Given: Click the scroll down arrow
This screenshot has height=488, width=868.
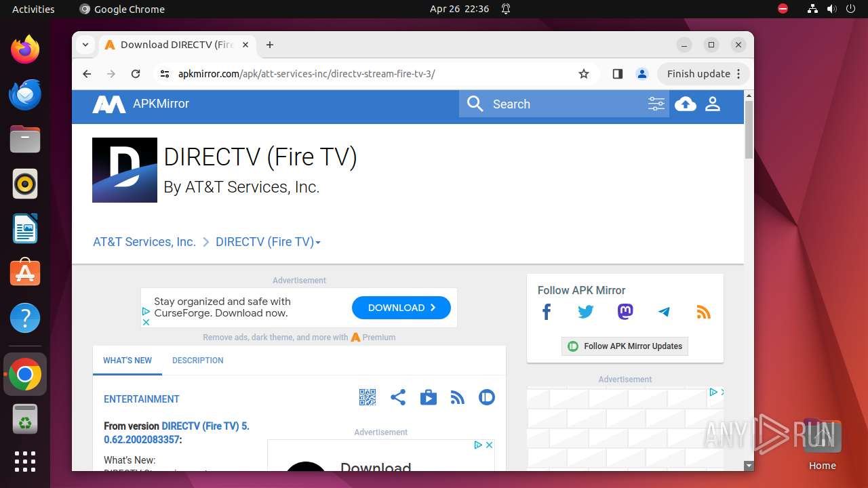Looking at the screenshot, I should (749, 466).
